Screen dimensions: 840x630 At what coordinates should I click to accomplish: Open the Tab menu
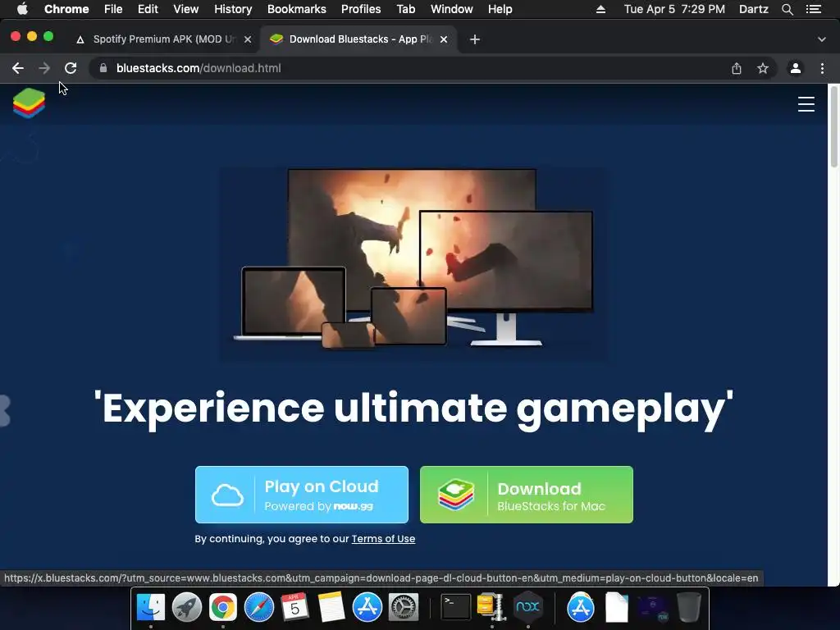coord(405,9)
